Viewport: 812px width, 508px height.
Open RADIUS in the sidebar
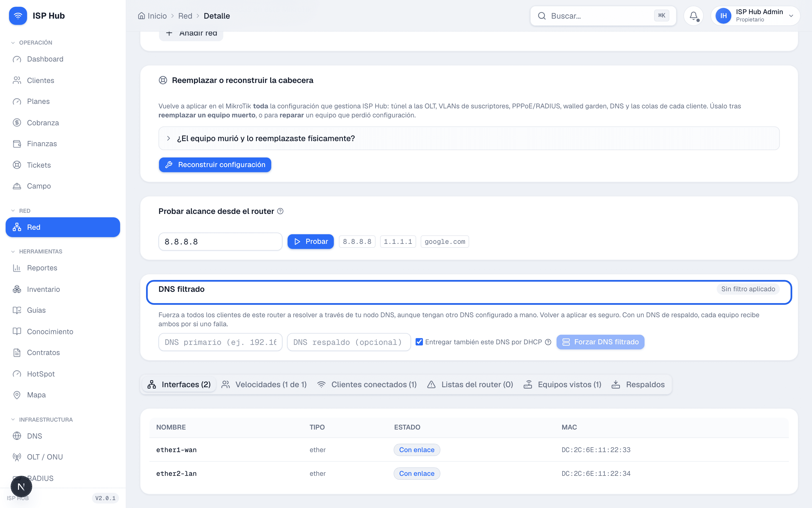coord(63,478)
